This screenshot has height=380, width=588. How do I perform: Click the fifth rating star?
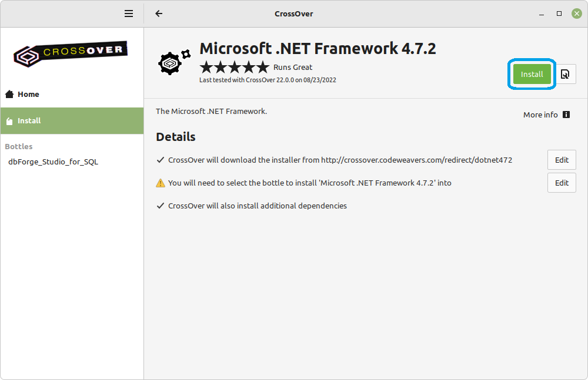coord(263,67)
